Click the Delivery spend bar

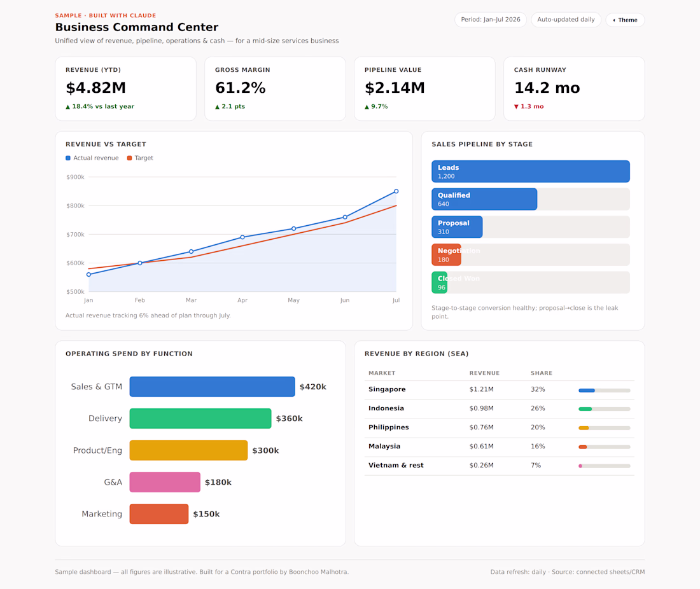point(200,419)
